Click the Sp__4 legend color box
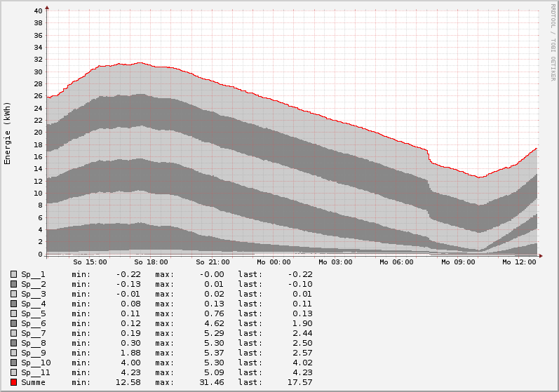 pyautogui.click(x=14, y=304)
